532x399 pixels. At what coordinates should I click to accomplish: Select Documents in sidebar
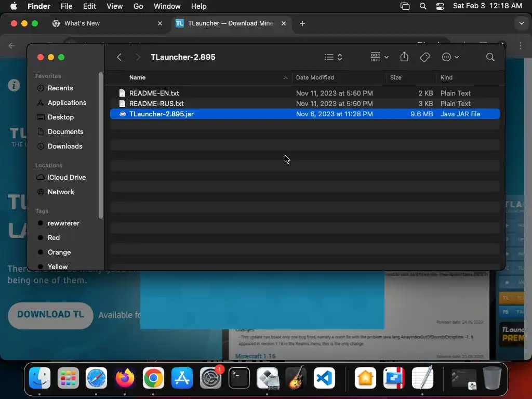(x=65, y=131)
